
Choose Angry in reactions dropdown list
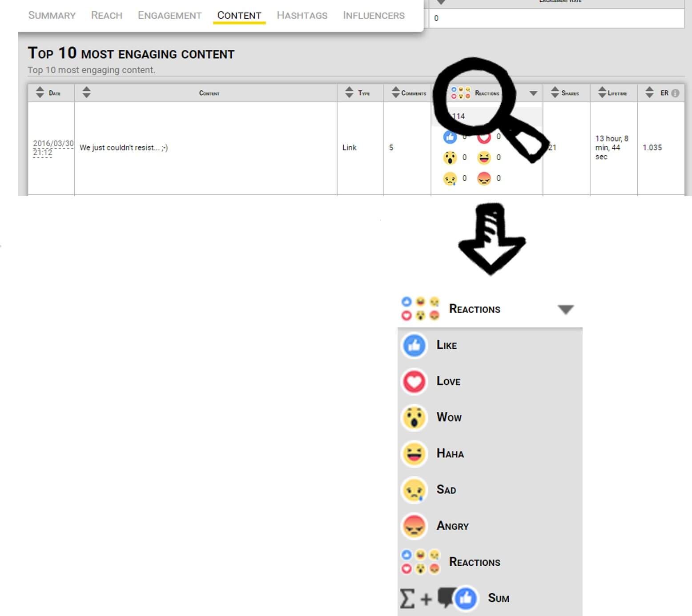[490, 526]
